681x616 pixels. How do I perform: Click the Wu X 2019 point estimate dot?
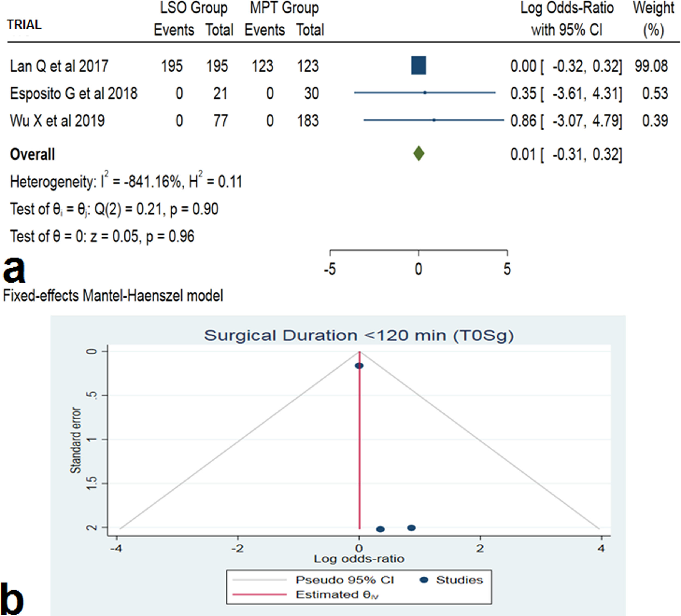tap(434, 120)
